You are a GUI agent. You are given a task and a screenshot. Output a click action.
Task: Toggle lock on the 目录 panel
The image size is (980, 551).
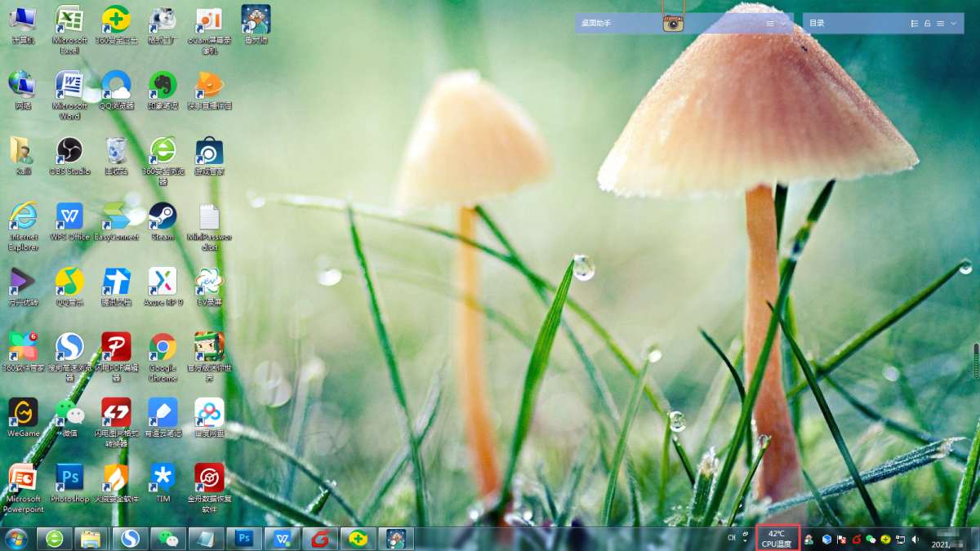928,24
